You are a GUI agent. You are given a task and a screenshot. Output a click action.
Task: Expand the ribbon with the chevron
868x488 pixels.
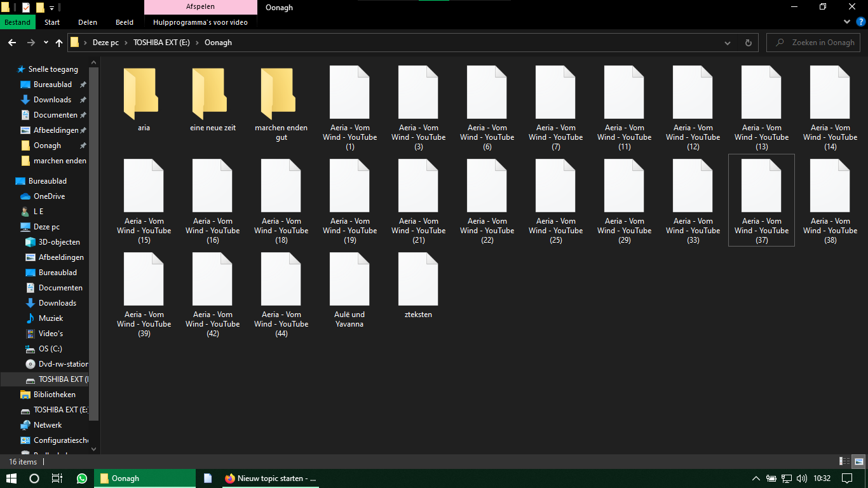coord(846,22)
